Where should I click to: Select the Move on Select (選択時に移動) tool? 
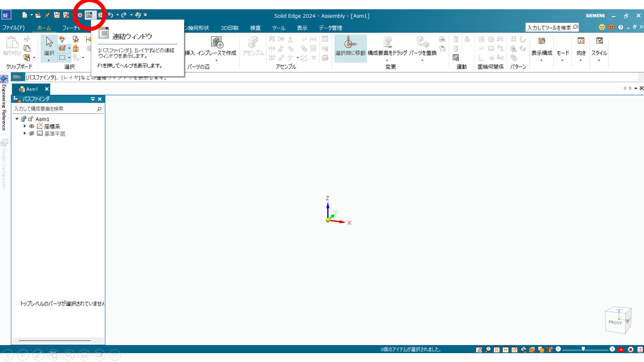coord(350,43)
